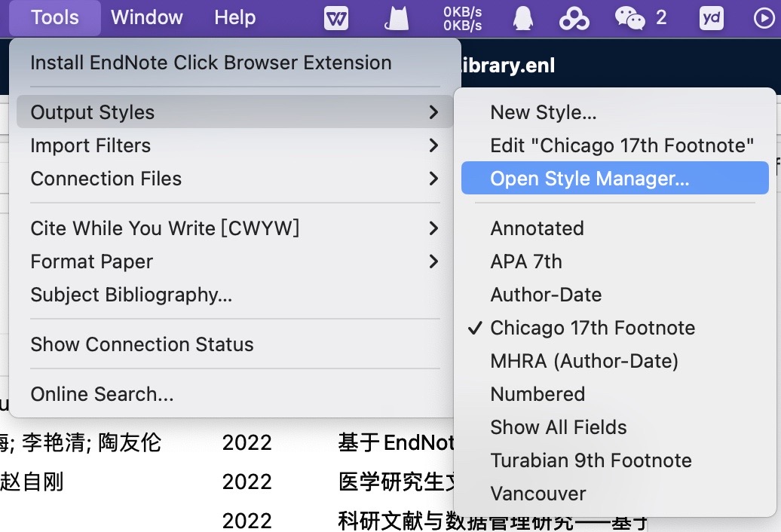Select the reference row by 赵自刚

pyautogui.click(x=226, y=482)
